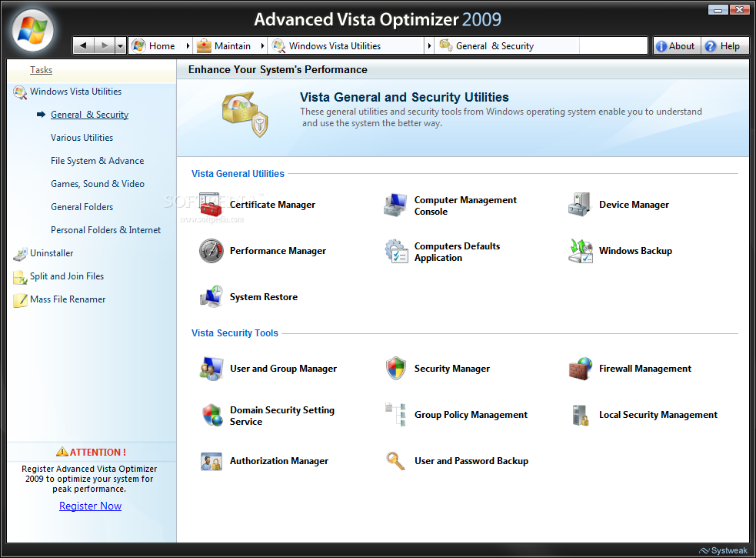
Task: Open Mass File Renamer task
Action: point(68,299)
